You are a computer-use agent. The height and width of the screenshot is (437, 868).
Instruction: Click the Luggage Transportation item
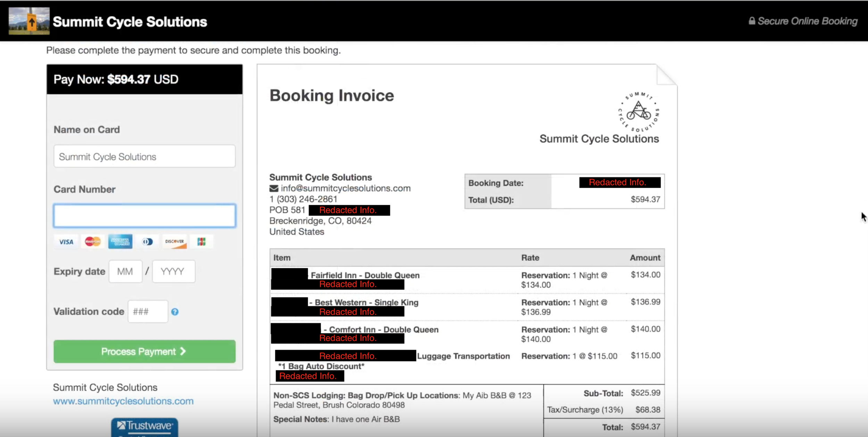464,356
